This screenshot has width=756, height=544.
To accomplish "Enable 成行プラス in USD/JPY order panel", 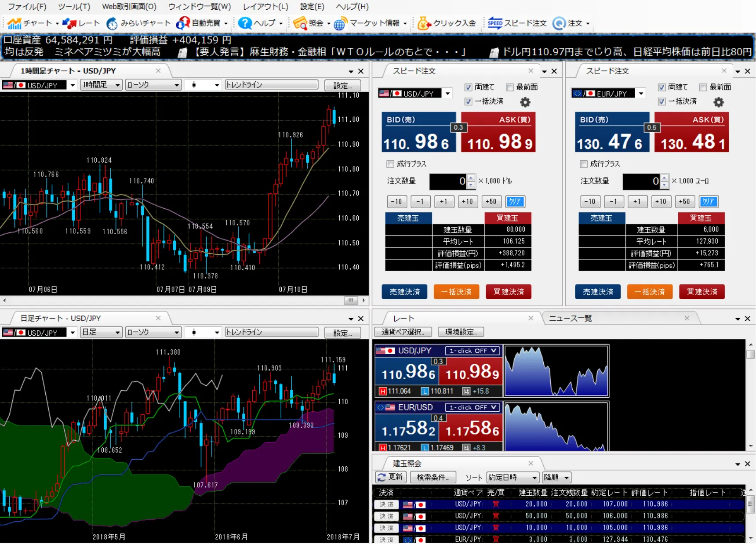I will click(x=390, y=164).
